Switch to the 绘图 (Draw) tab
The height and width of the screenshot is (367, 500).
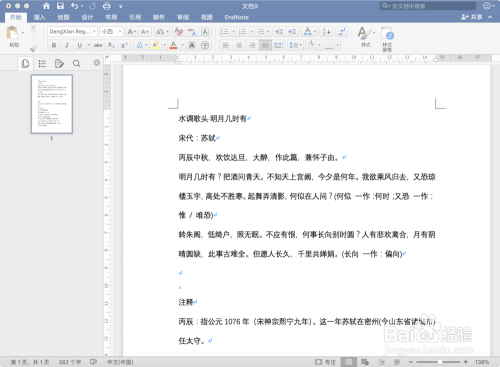pyautogui.click(x=63, y=17)
